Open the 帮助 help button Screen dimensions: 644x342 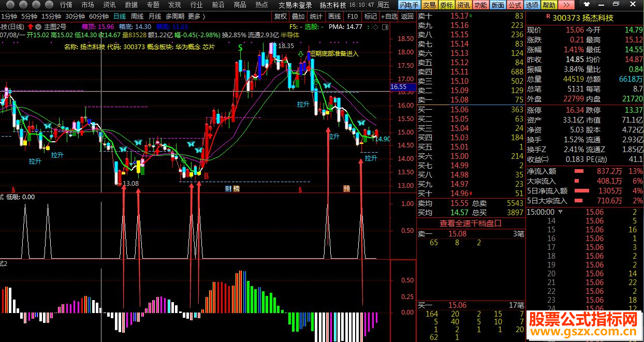click(549, 5)
